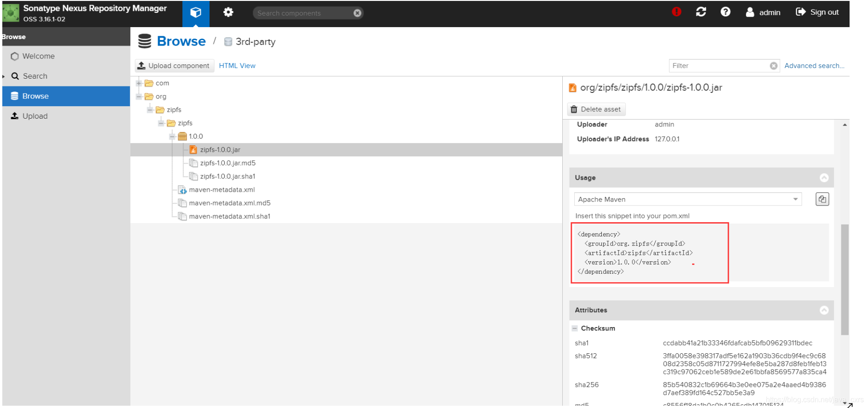Click the 3rd-party repository breadcrumb
This screenshot has width=868, height=408.
click(255, 42)
